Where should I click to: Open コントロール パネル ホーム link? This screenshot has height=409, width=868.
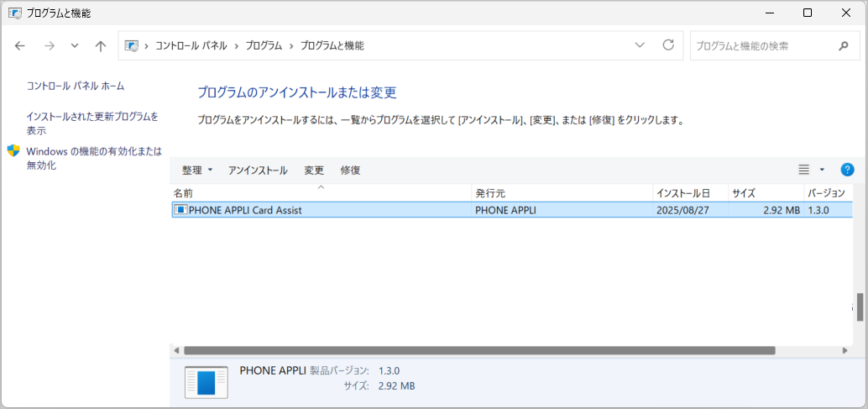point(76,86)
